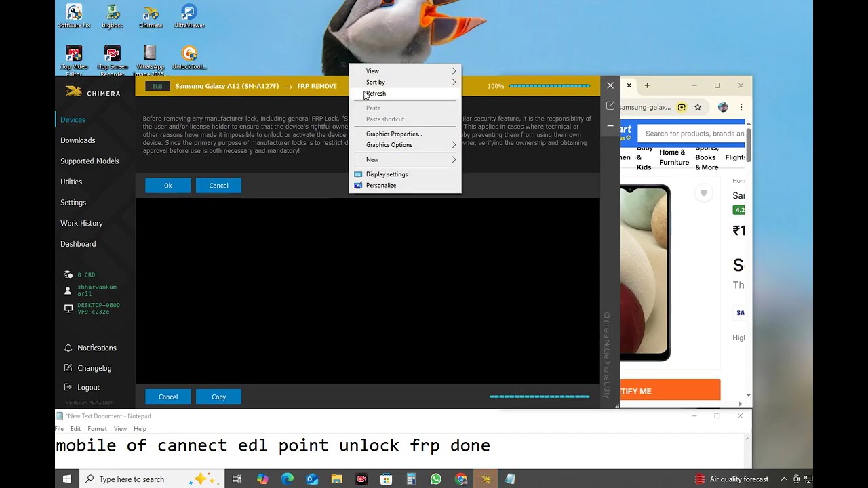This screenshot has width=868, height=488.
Task: Click the Google Lens icon in Chrome address bar
Action: point(682,107)
